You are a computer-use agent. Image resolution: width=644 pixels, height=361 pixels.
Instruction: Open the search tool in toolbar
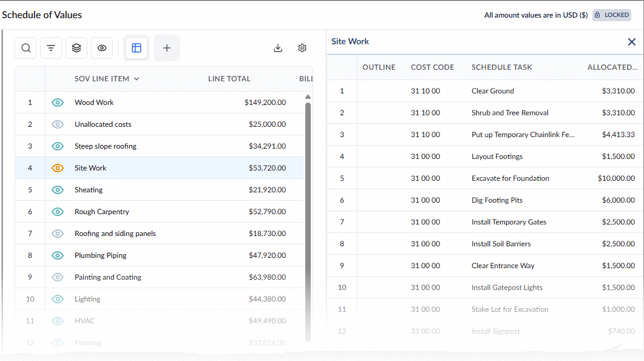point(26,48)
